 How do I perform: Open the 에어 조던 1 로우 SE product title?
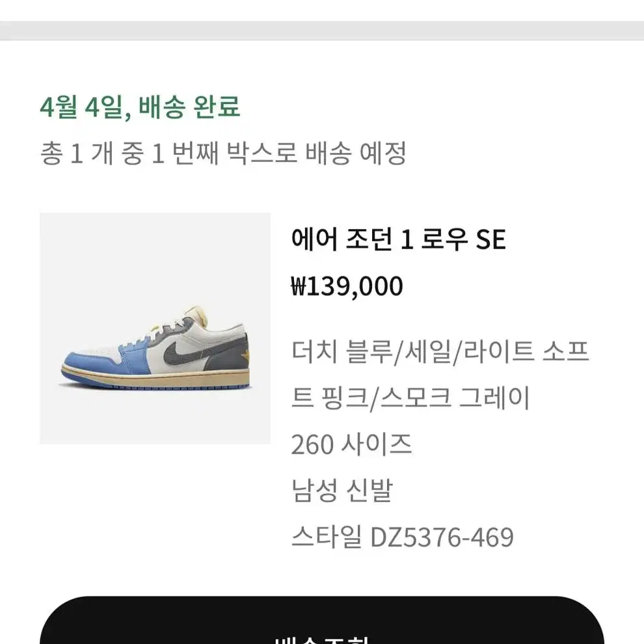pyautogui.click(x=398, y=239)
